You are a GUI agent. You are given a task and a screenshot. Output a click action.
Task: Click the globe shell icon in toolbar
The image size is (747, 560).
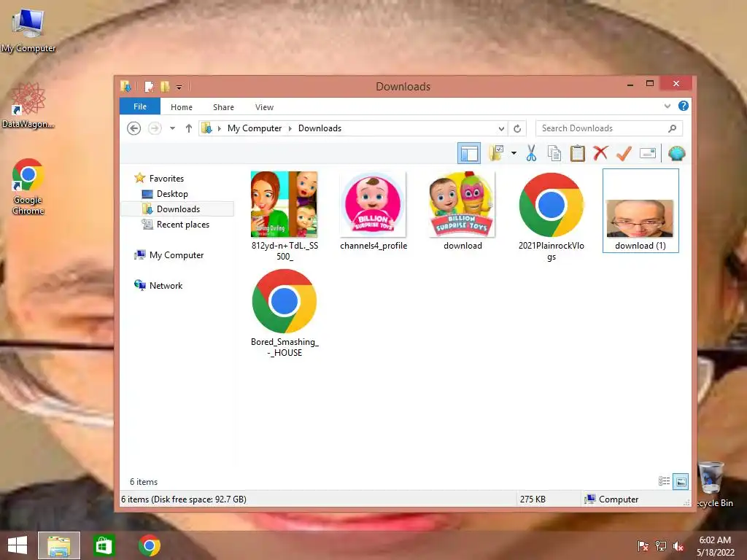coord(676,153)
